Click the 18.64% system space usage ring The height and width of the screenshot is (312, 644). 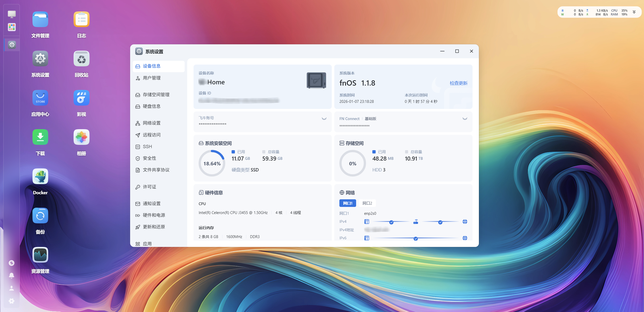[x=212, y=163]
